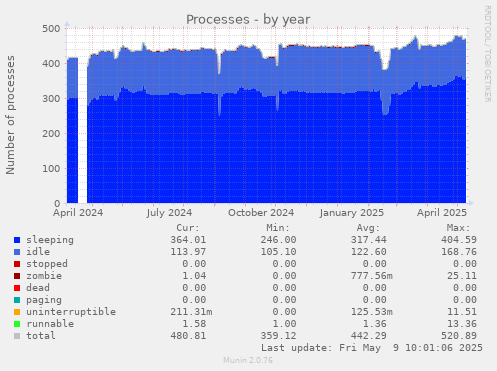Click the 'runnable' legend label

pos(50,324)
